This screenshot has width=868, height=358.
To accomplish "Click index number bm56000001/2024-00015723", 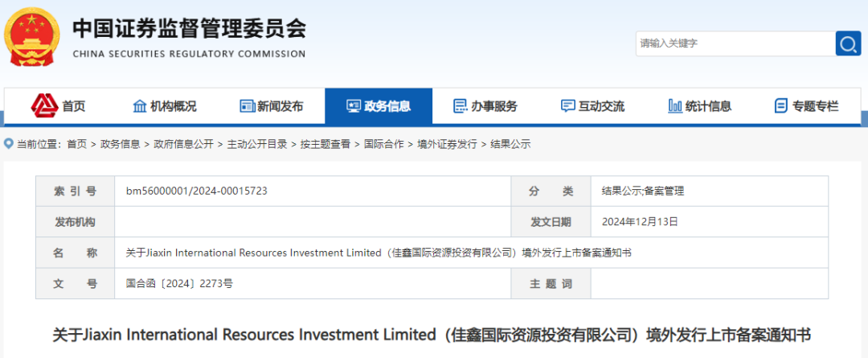I will click(x=197, y=191).
